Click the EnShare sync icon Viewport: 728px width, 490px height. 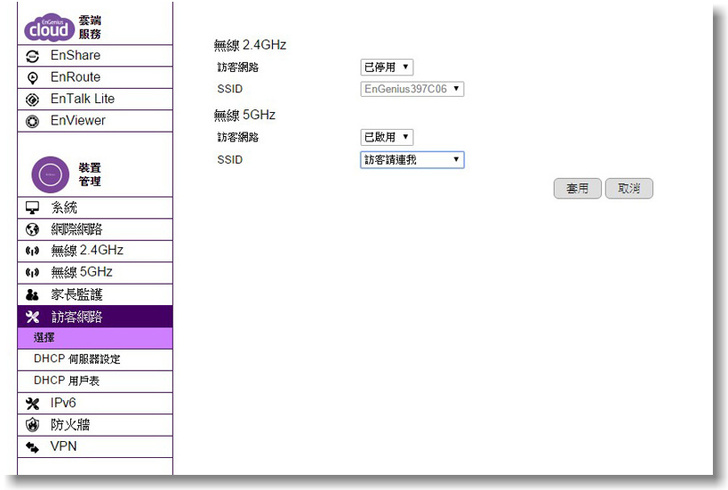tap(32, 56)
